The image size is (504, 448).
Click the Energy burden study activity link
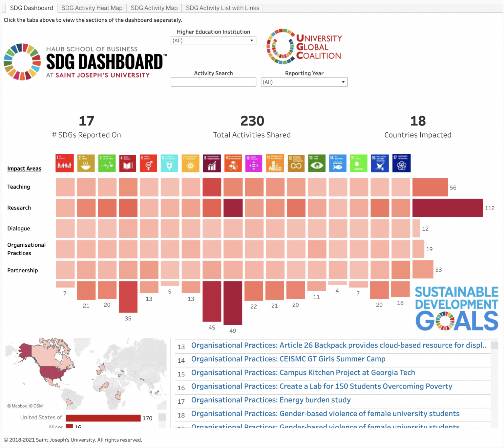pyautogui.click(x=271, y=400)
